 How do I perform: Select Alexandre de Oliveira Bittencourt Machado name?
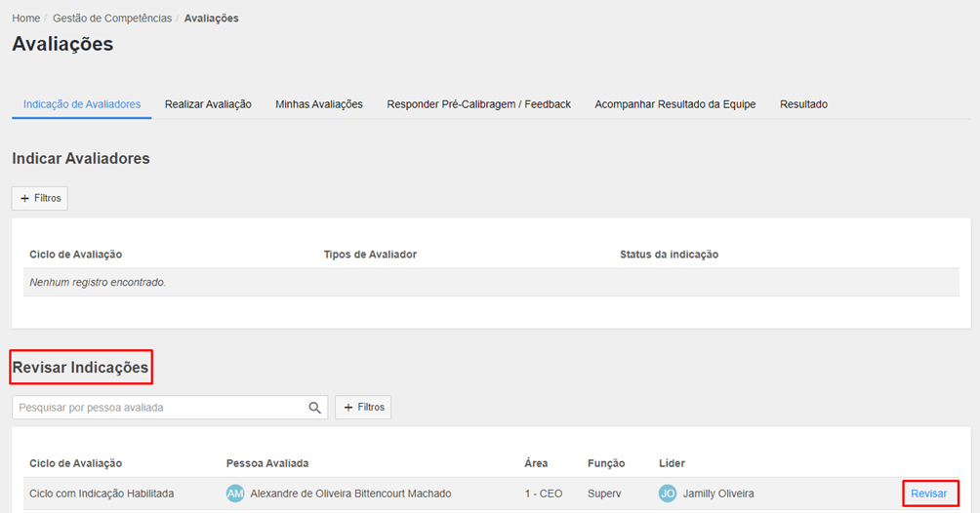click(350, 493)
